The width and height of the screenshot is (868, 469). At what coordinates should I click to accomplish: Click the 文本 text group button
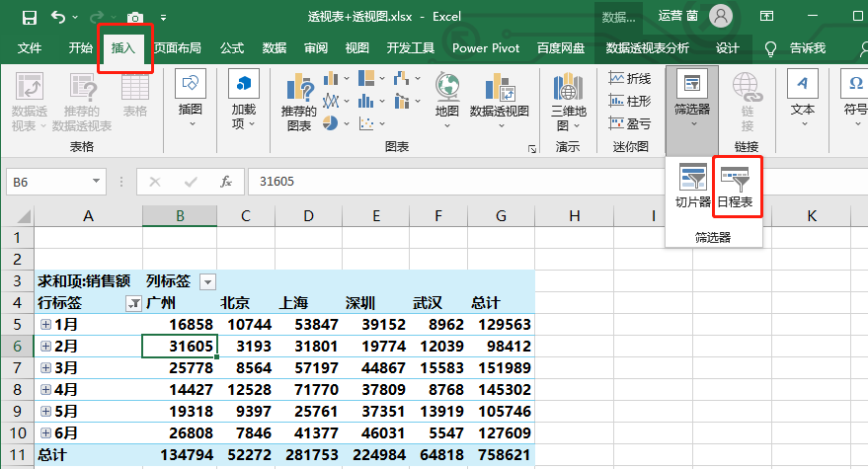pyautogui.click(x=803, y=99)
